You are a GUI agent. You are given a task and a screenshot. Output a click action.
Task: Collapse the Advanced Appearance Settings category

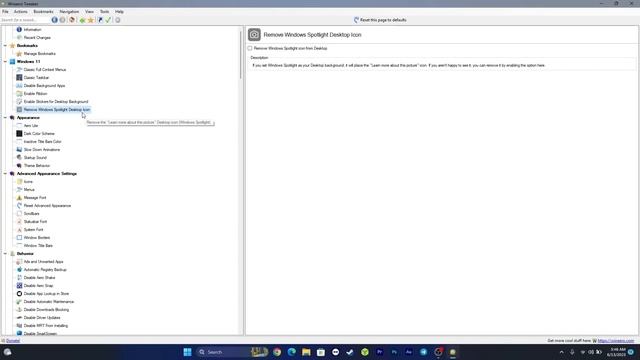click(5, 173)
